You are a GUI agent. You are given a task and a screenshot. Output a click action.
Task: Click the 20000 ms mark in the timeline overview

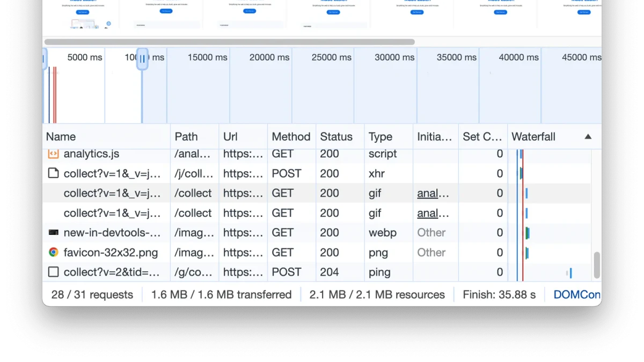pos(269,57)
